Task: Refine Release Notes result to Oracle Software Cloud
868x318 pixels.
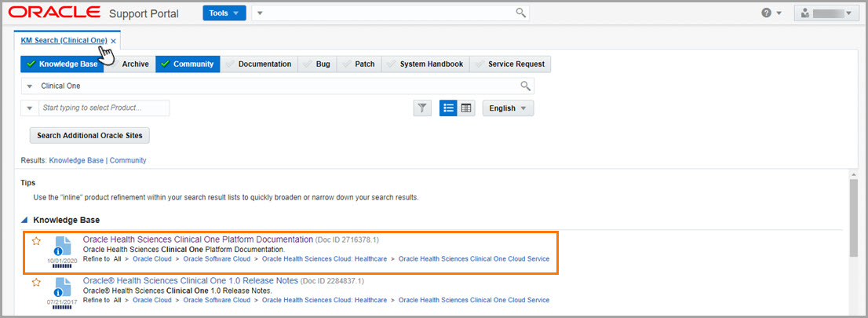Action: coord(217,300)
